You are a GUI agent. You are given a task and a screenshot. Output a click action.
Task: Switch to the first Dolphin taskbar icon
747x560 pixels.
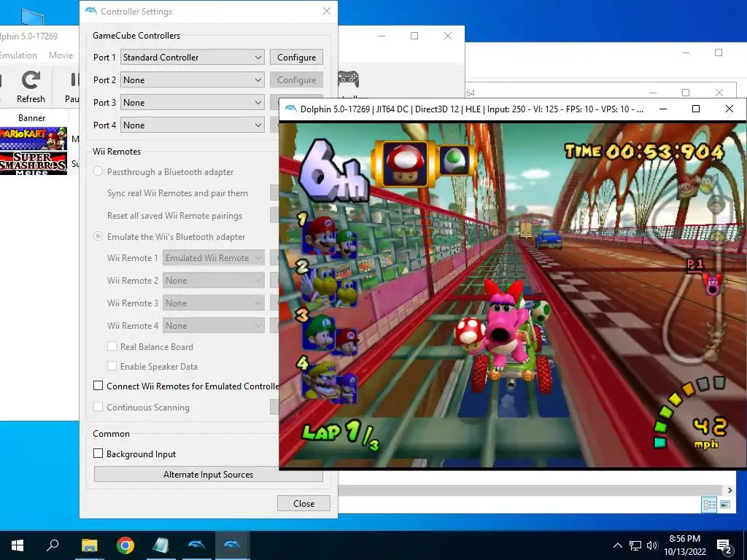pos(196,545)
